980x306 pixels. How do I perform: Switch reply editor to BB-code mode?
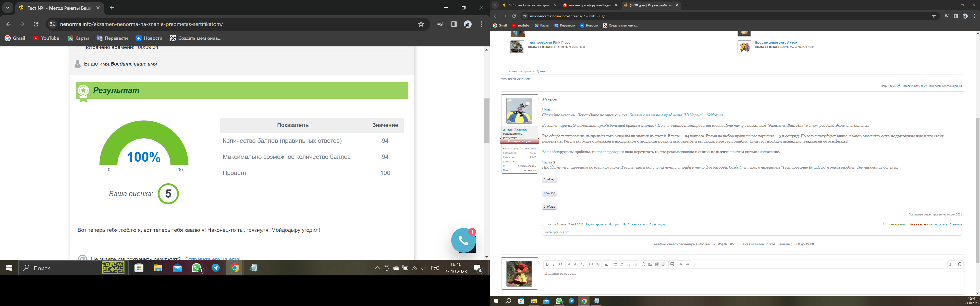(x=960, y=264)
